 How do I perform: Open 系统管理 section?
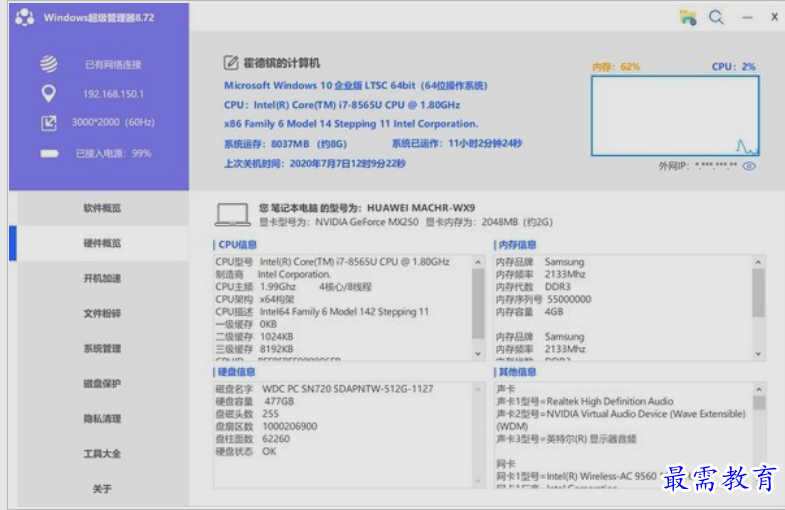[x=102, y=348]
